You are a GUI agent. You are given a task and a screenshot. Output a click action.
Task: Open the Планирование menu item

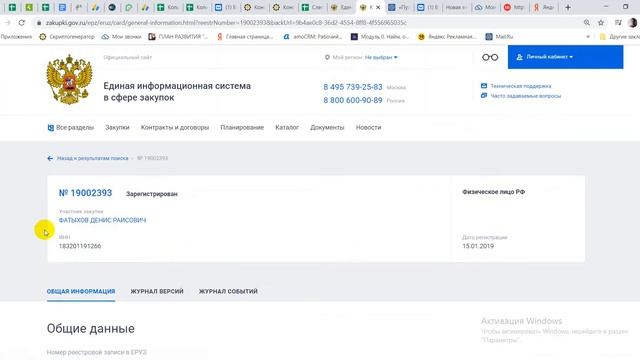[242, 128]
